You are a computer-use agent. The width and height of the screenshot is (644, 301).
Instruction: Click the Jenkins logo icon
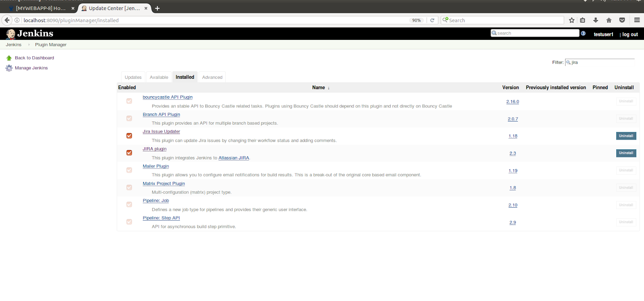click(11, 34)
